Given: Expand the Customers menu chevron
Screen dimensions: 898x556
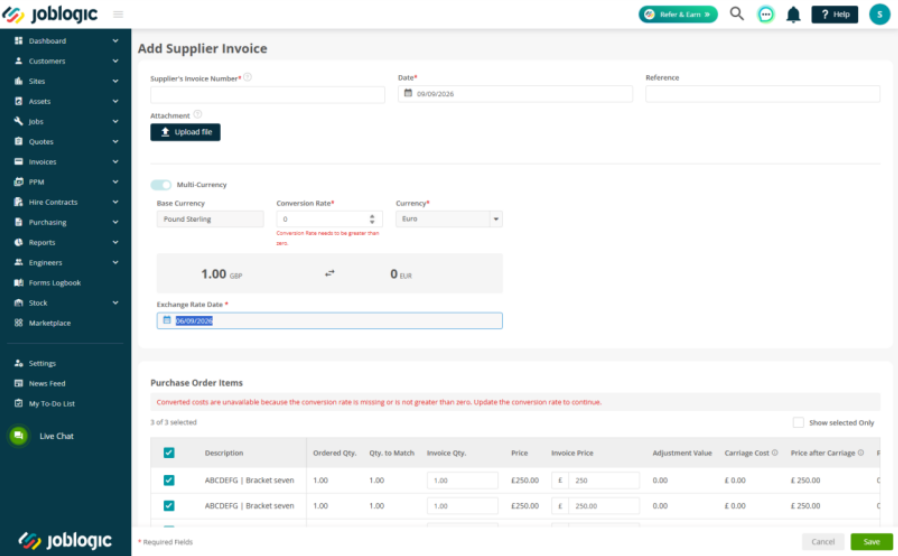Looking at the screenshot, I should click(115, 61).
